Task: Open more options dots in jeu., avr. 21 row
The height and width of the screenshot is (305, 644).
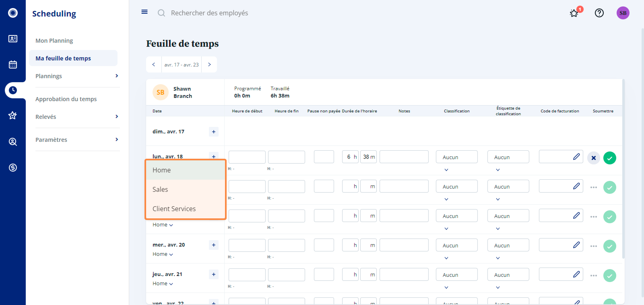Action: pyautogui.click(x=593, y=275)
